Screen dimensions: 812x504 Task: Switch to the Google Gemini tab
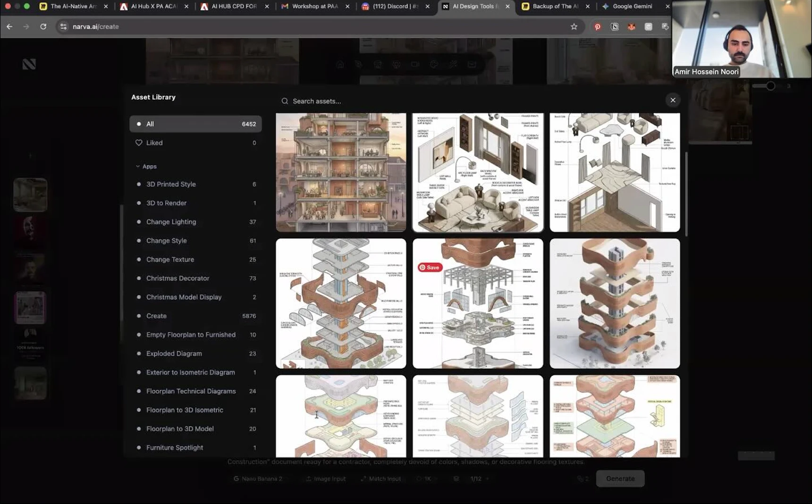click(x=632, y=7)
